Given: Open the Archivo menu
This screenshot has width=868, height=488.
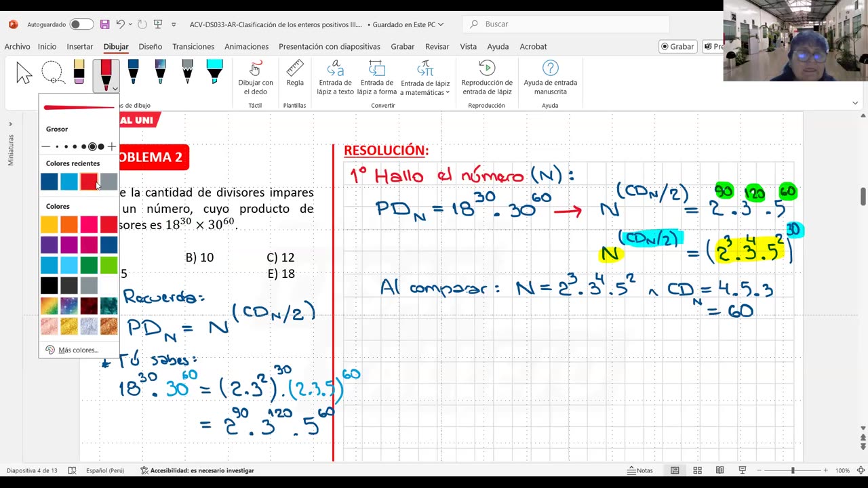Looking at the screenshot, I should pos(17,47).
